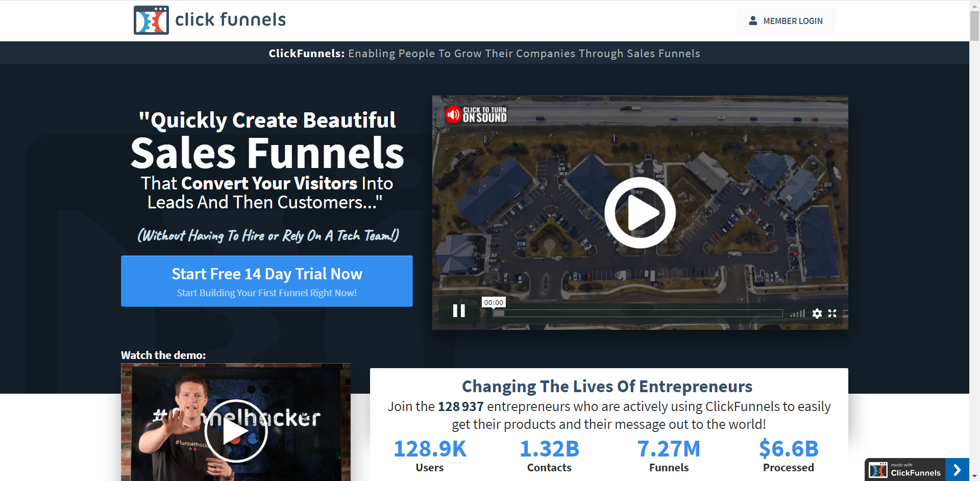This screenshot has width=980, height=481.
Task: Click the 'ClickFunnels:' banner tagline
Action: pyautogui.click(x=307, y=53)
